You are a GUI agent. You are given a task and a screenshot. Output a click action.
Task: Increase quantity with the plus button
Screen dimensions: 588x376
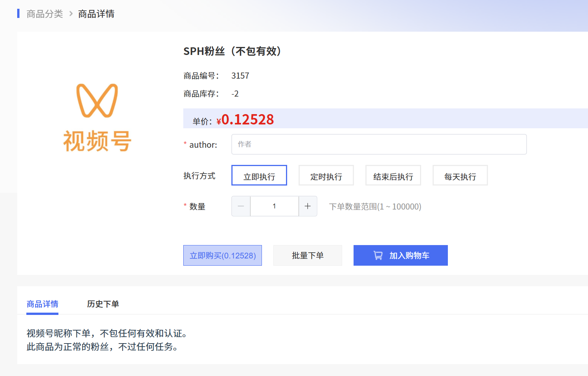click(x=308, y=206)
